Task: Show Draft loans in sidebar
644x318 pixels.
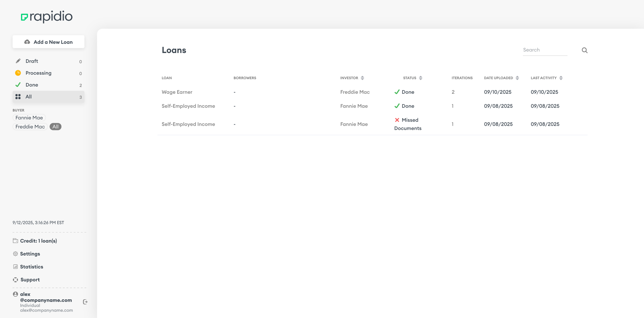Action: tap(32, 61)
